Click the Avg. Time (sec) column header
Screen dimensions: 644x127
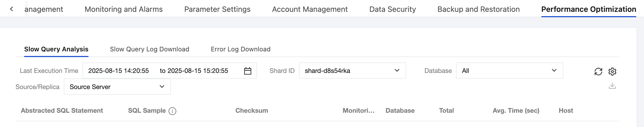[x=516, y=111]
